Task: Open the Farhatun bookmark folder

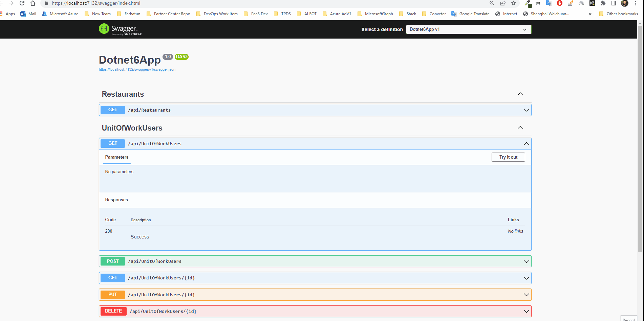Action: click(129, 14)
